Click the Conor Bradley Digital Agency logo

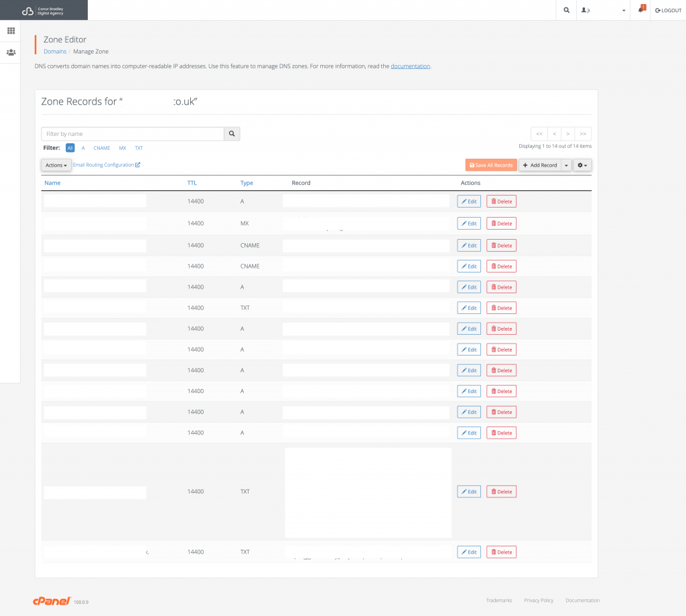tap(43, 10)
